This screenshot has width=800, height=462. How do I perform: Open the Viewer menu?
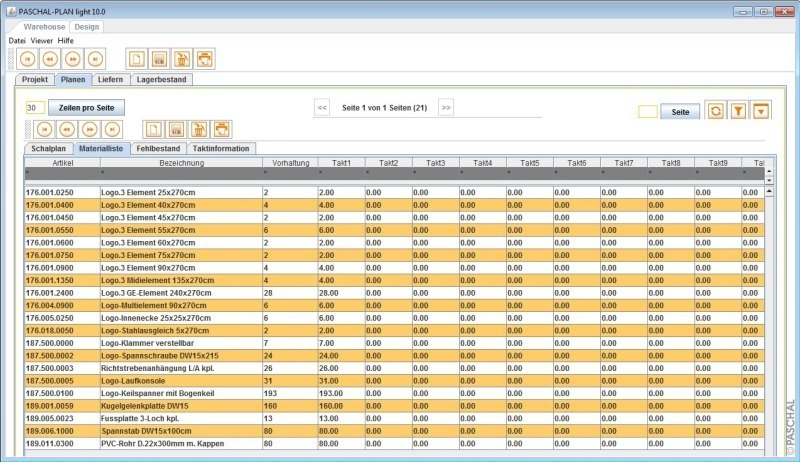[x=41, y=40]
